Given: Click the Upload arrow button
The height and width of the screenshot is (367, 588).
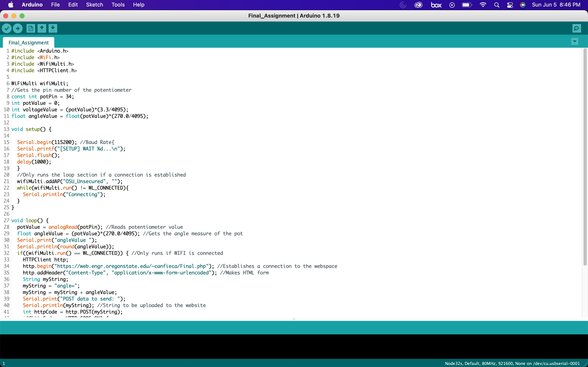Looking at the screenshot, I should coord(18,28).
